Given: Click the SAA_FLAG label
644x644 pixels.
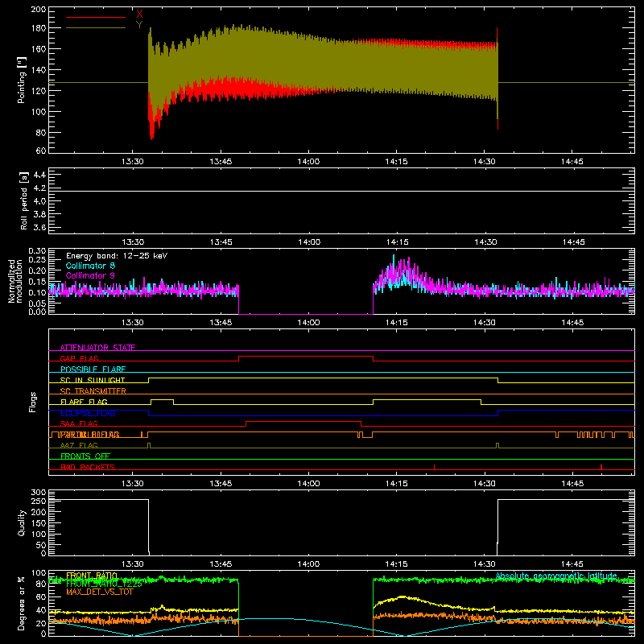Looking at the screenshot, I should 79,423.
